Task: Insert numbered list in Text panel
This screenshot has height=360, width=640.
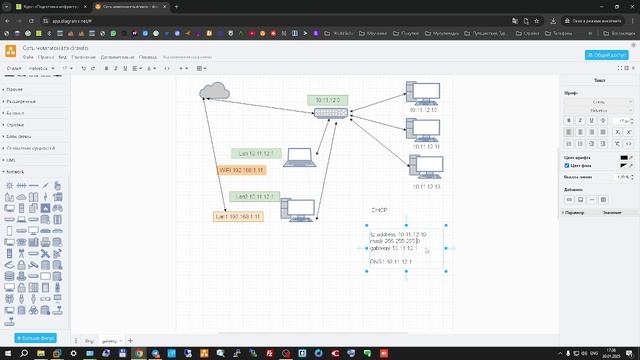Action: tap(569, 144)
